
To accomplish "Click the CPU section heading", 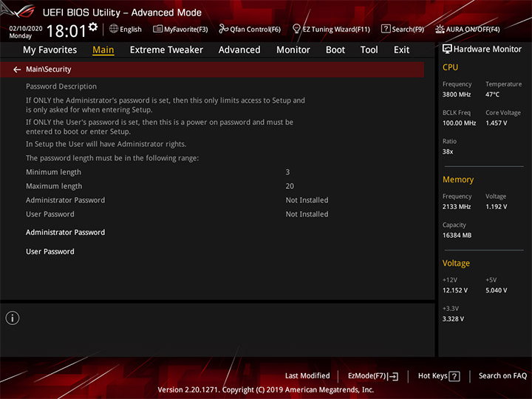I will (x=450, y=67).
